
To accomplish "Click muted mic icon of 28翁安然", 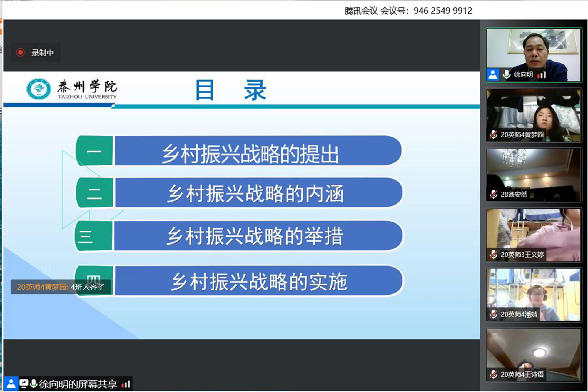I will pyautogui.click(x=493, y=194).
